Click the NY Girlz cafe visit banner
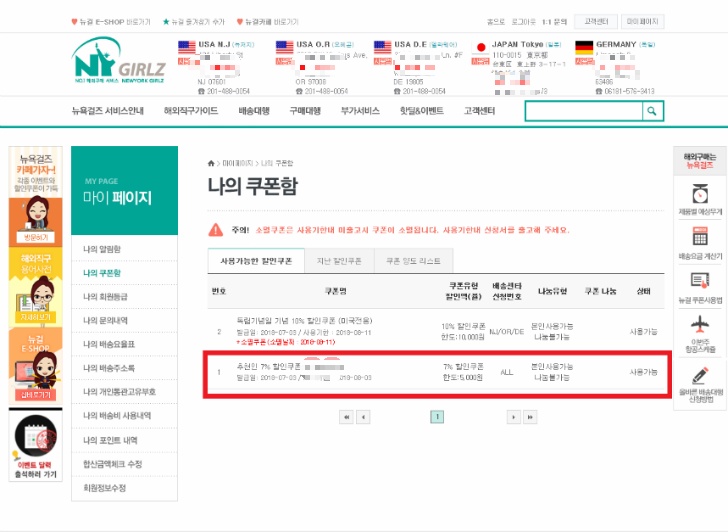 36,196
